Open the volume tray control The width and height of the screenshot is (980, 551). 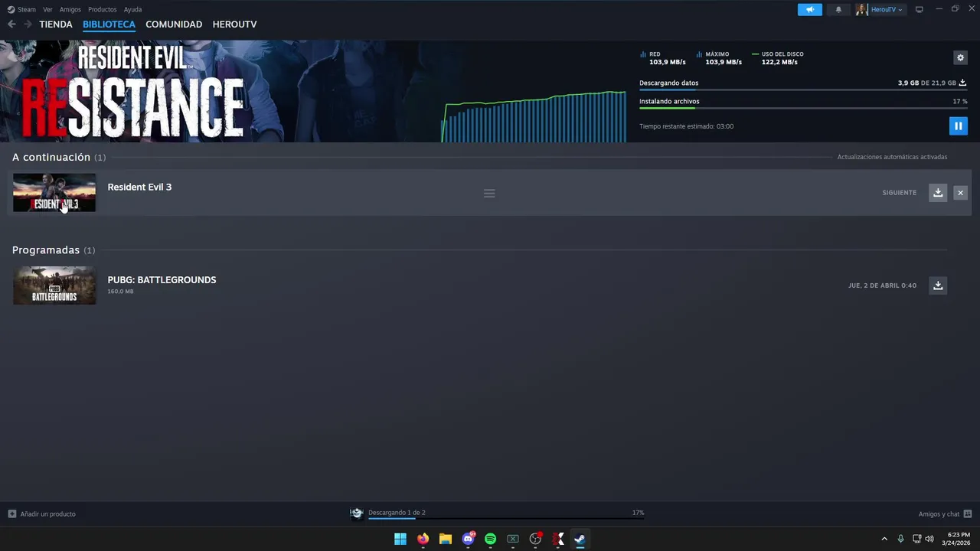[929, 539]
